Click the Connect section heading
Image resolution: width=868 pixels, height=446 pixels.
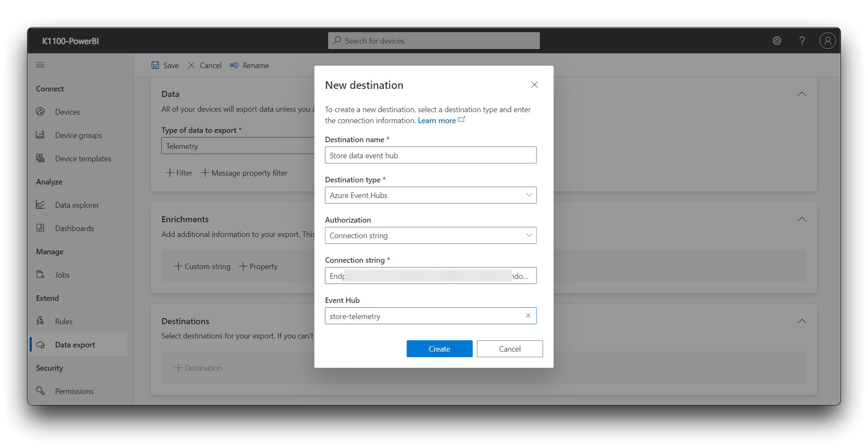(50, 88)
